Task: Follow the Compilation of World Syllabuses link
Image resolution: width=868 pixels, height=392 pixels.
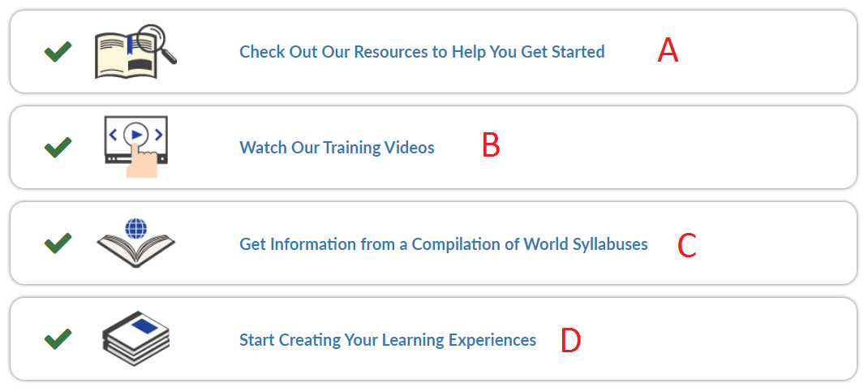Action: click(444, 244)
